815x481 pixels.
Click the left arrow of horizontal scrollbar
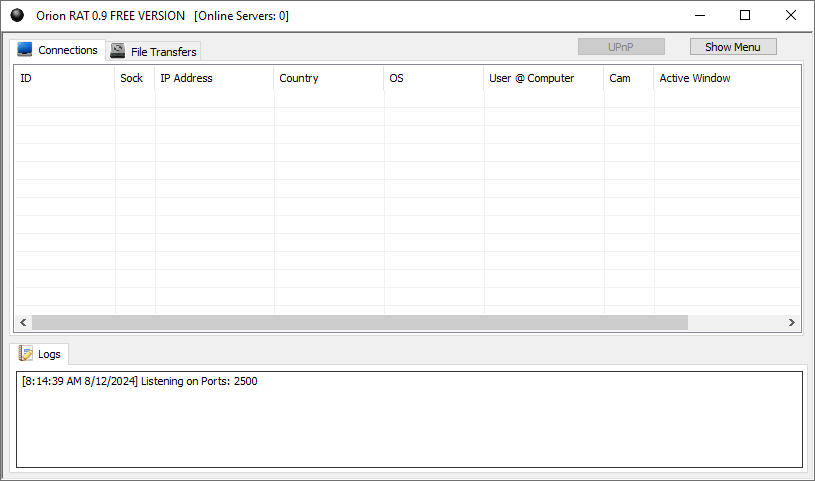click(x=23, y=323)
